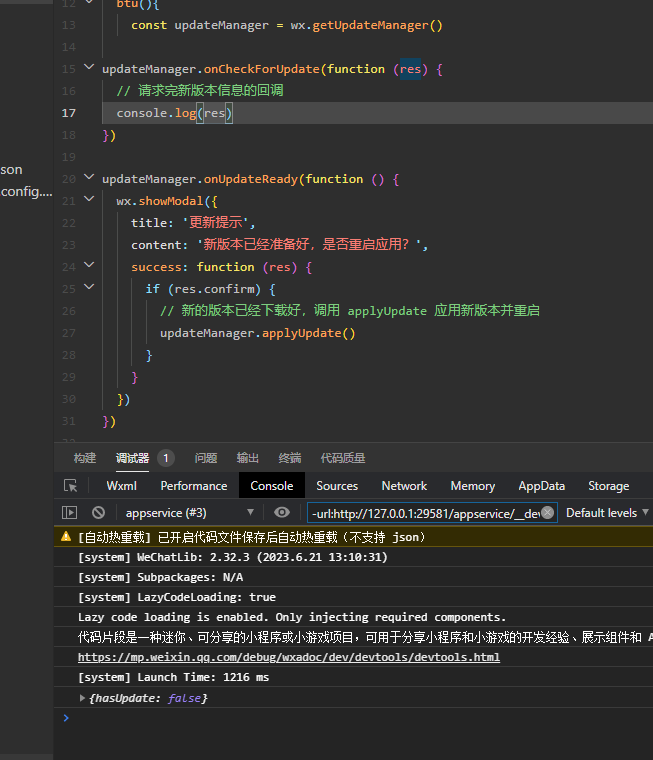The width and height of the screenshot is (653, 760).
Task: Click the config... file in the sidebar
Action: pyautogui.click(x=26, y=192)
